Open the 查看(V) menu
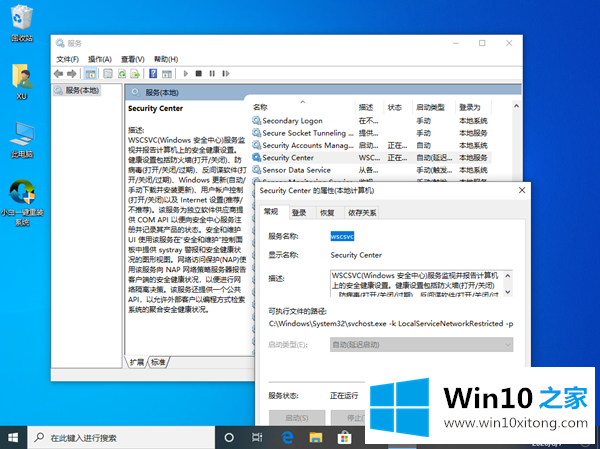Image resolution: width=600 pixels, height=449 pixels. pos(132,59)
